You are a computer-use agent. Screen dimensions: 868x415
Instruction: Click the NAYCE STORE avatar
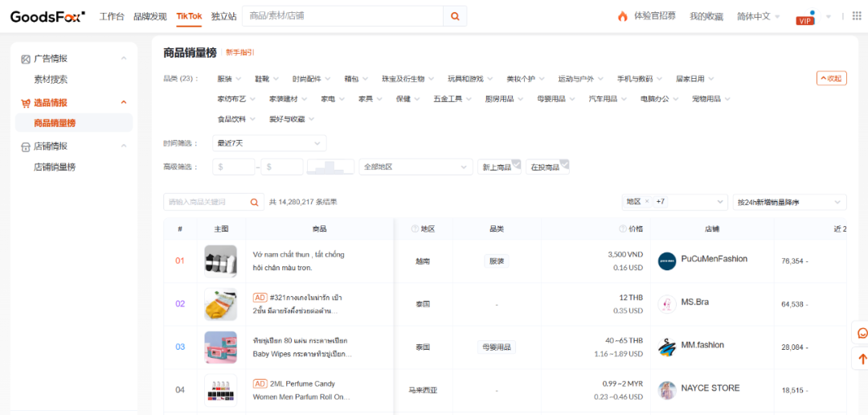(667, 390)
